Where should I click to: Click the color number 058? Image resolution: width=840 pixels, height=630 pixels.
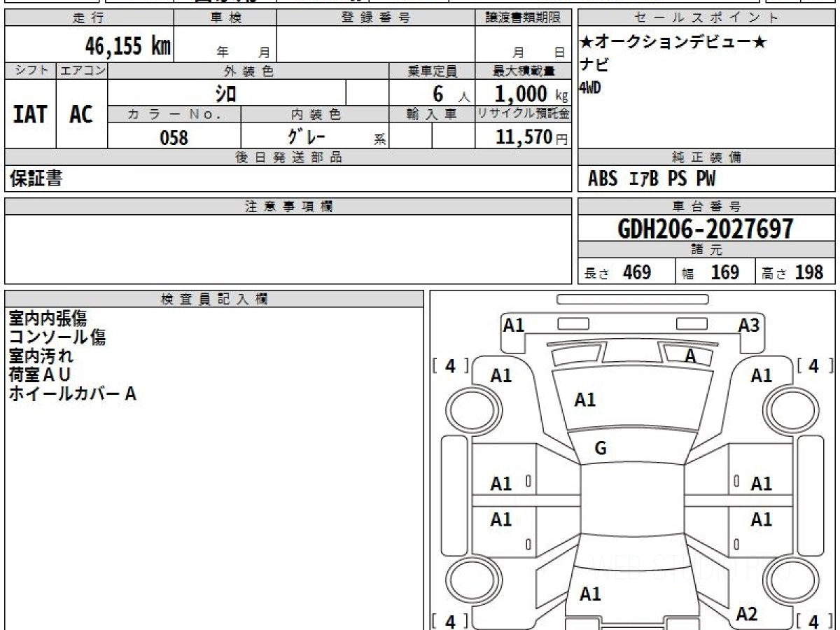(174, 138)
